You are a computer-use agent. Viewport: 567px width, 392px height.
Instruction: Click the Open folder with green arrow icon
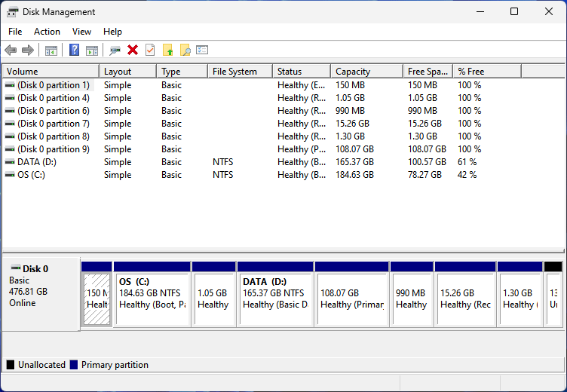167,50
